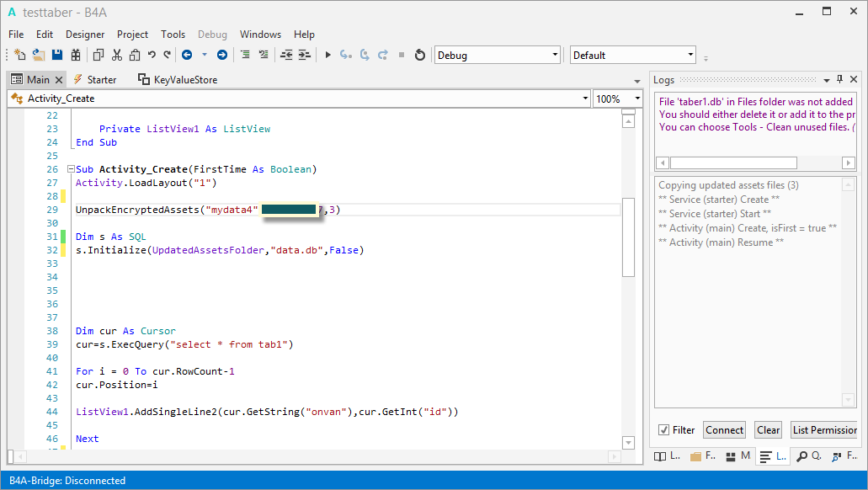Screen dimensions: 868x490
Task: Click the code editor vertical scrollbar thumb
Action: click(x=628, y=237)
